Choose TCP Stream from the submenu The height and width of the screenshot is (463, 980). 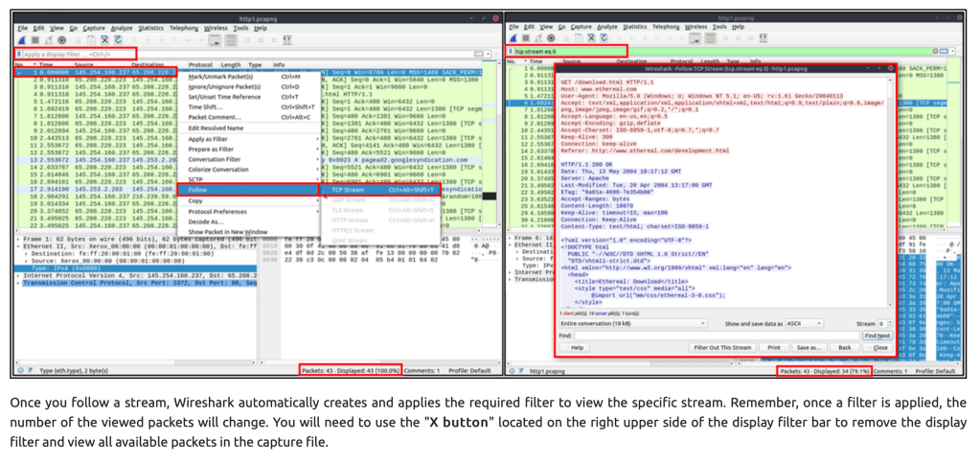347,190
